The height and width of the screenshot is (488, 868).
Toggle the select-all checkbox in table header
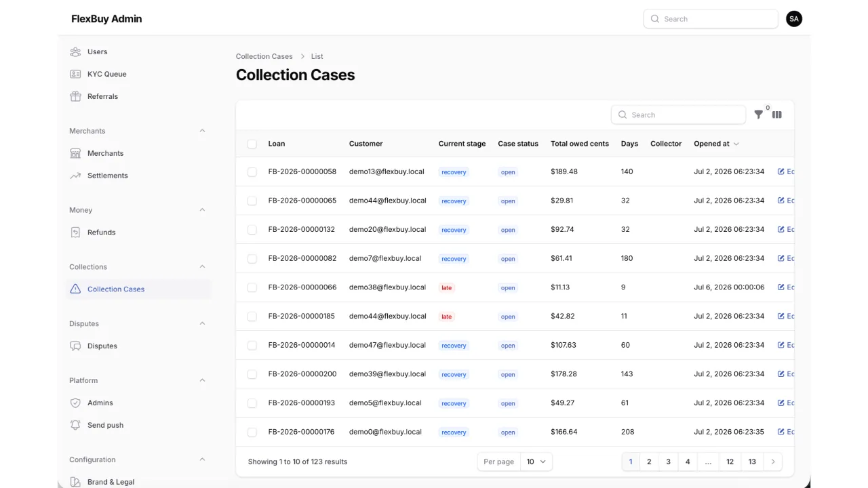pyautogui.click(x=252, y=144)
